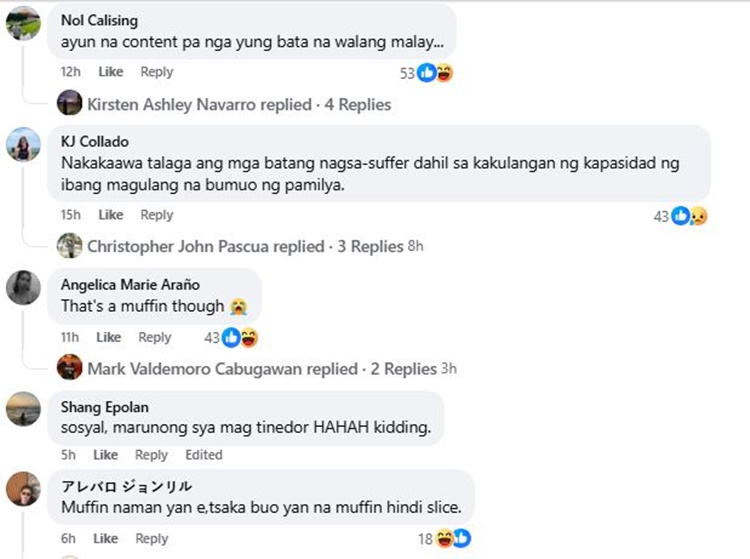
Task: Open reaction list on muffin though comment
Action: tap(231, 338)
